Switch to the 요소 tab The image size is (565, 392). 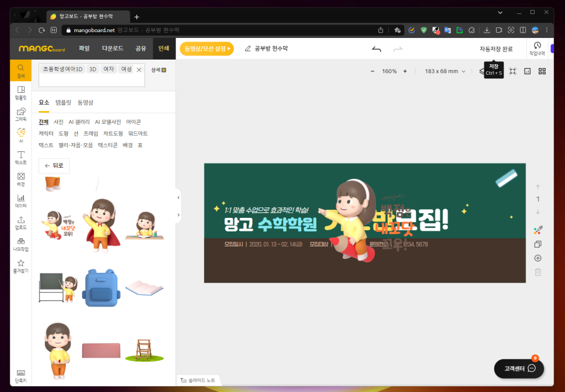tap(44, 102)
